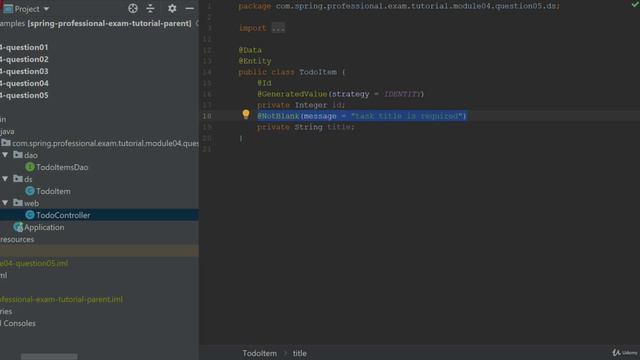Collapse the web folder
This screenshot has width=640, height=360.
5,203
